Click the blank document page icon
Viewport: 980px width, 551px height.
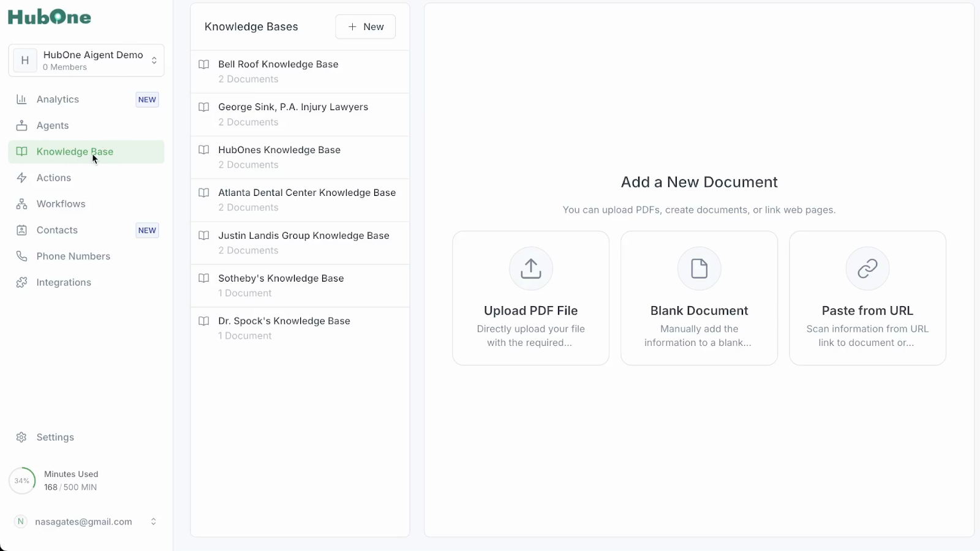(x=699, y=268)
